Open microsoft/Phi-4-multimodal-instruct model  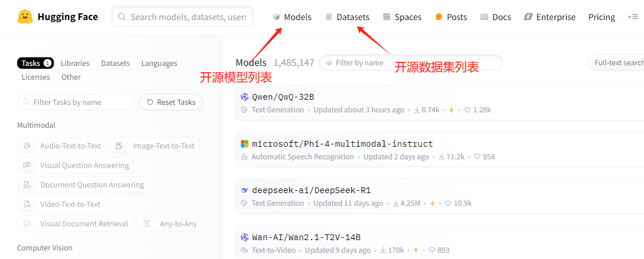(343, 144)
